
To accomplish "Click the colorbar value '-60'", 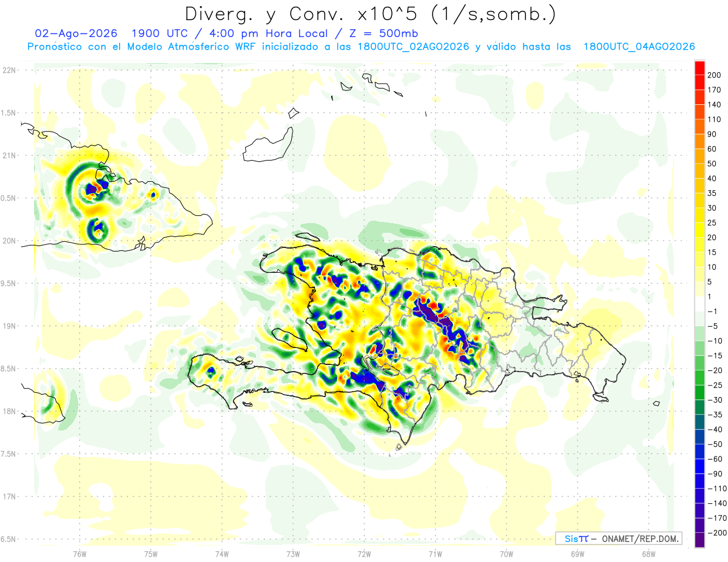I will point(715,459).
